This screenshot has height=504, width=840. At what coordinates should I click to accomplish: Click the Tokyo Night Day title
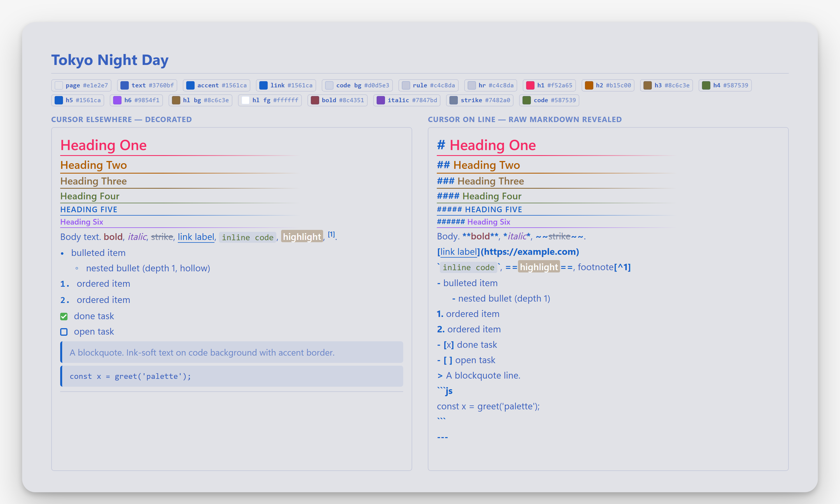coord(110,60)
